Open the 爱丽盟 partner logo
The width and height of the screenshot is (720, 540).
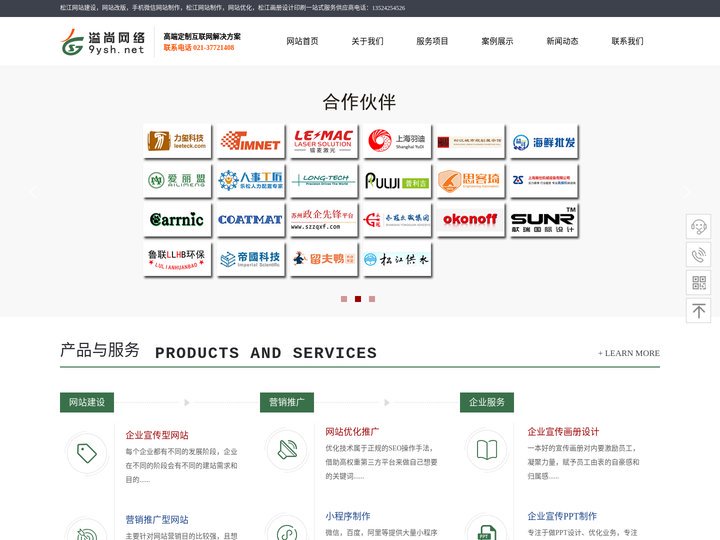pyautogui.click(x=177, y=180)
